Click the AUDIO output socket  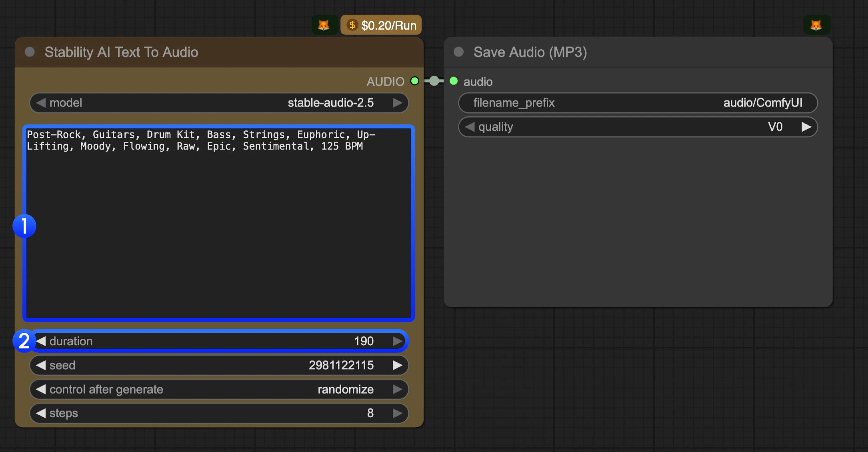[415, 81]
